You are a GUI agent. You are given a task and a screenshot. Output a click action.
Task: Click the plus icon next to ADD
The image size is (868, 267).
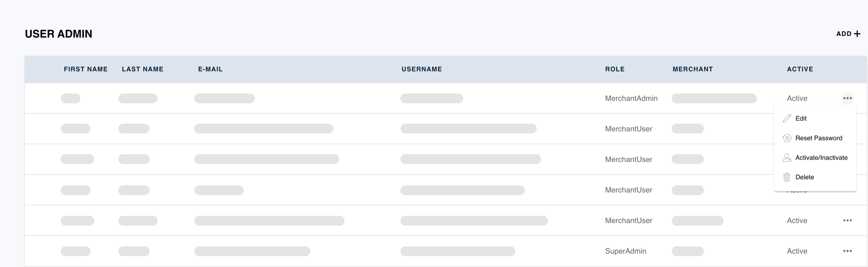[857, 34]
